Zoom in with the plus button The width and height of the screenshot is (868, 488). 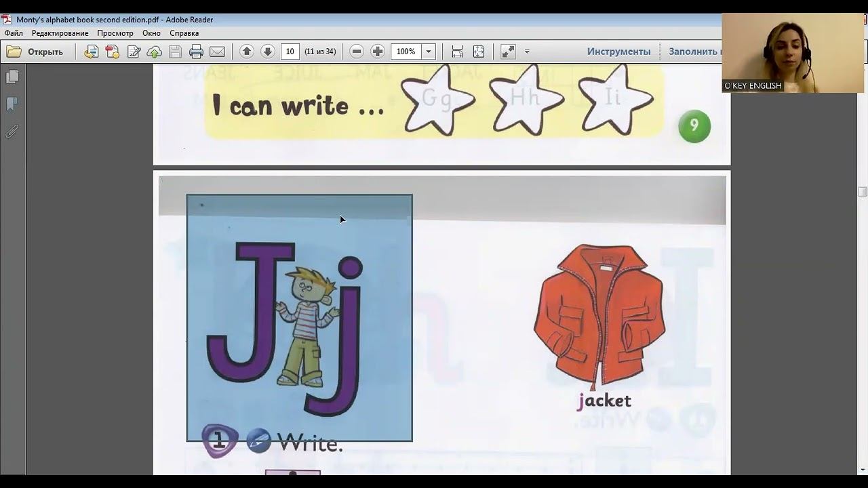click(x=378, y=52)
